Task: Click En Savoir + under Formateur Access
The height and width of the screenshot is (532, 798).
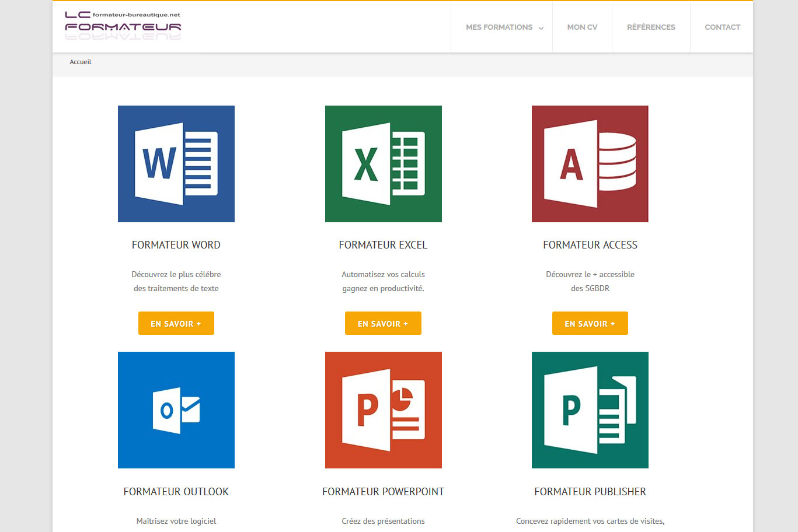Action: coord(590,323)
